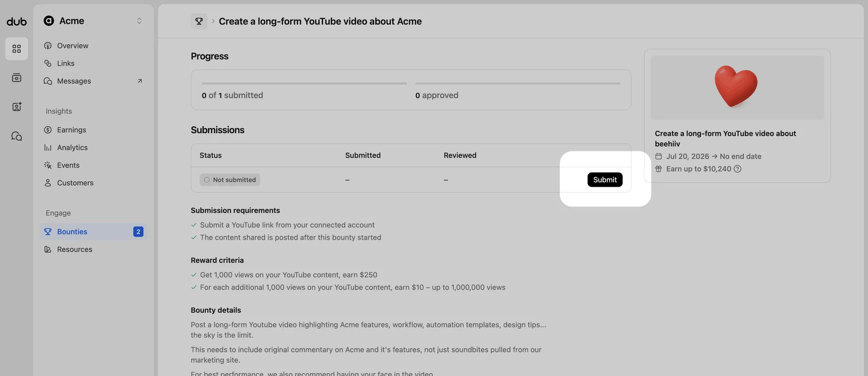Click 'The content shared is posted after this bounty started'
868x376 pixels.
(x=291, y=237)
